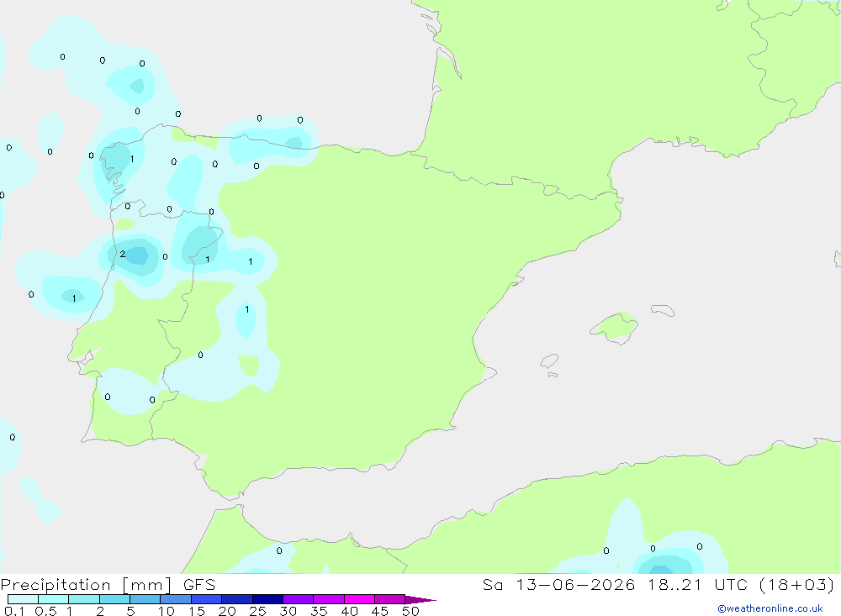Viewport: 841px width, 616px height.
Task: Click the weatheronline.co.uk copyright link
Action: click(x=770, y=608)
